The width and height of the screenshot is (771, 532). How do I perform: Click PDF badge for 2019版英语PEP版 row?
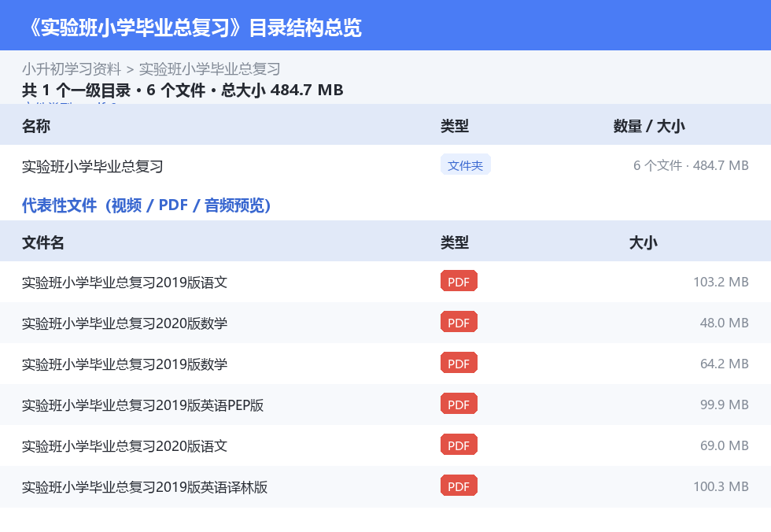pyautogui.click(x=459, y=404)
